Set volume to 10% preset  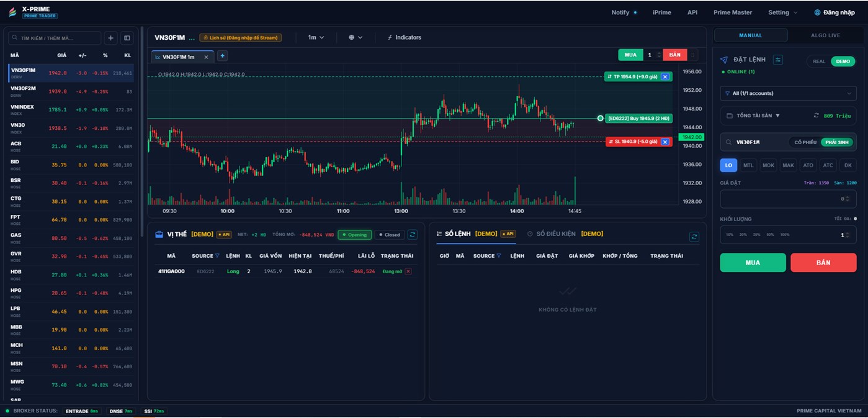(730, 235)
